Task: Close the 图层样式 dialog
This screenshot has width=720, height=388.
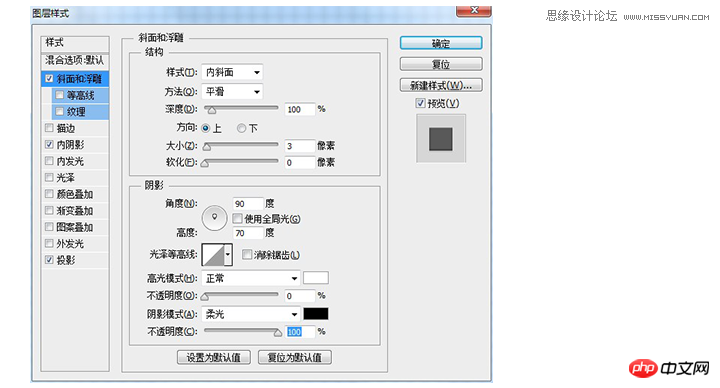Action: (474, 10)
